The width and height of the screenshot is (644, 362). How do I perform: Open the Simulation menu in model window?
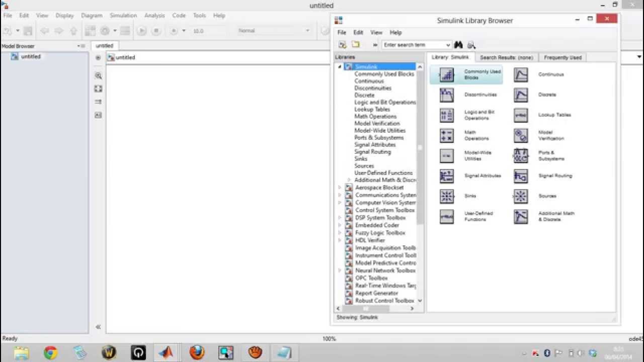point(123,16)
